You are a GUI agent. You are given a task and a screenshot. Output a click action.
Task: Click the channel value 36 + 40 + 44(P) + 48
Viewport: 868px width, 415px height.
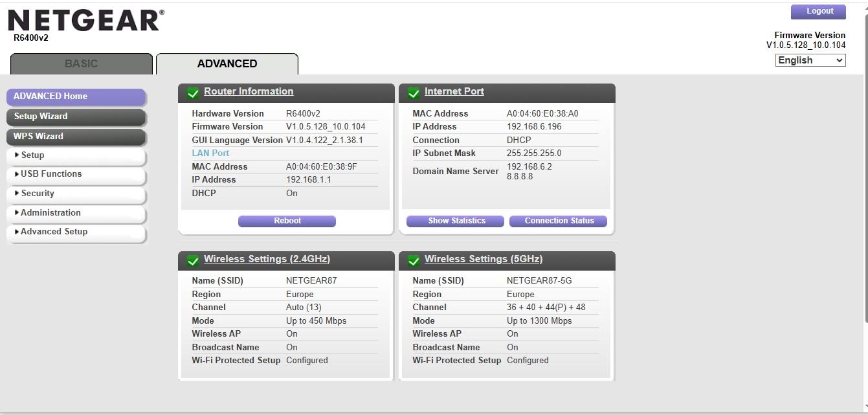(546, 308)
